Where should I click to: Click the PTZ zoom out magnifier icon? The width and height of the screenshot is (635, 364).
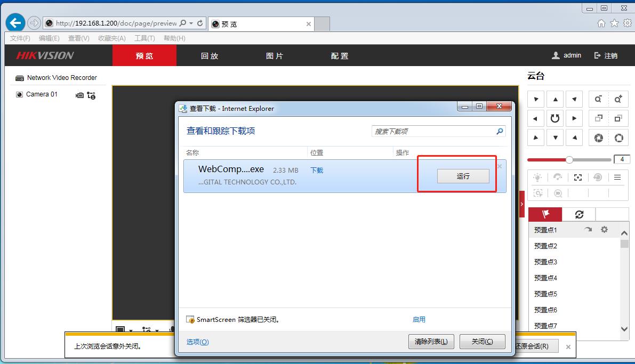pos(598,99)
